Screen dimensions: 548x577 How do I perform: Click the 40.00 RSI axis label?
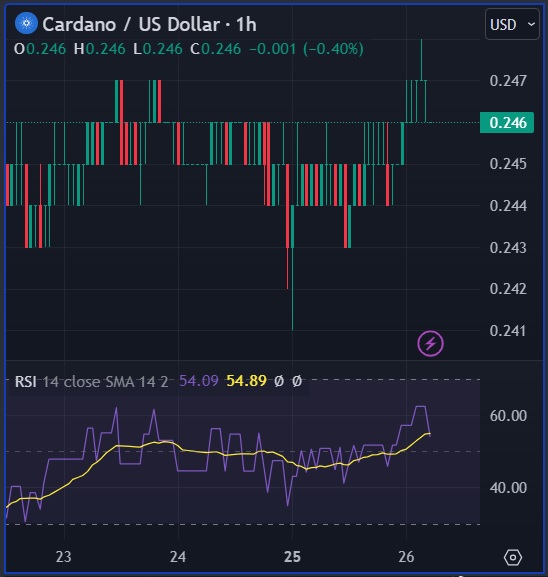(508, 488)
